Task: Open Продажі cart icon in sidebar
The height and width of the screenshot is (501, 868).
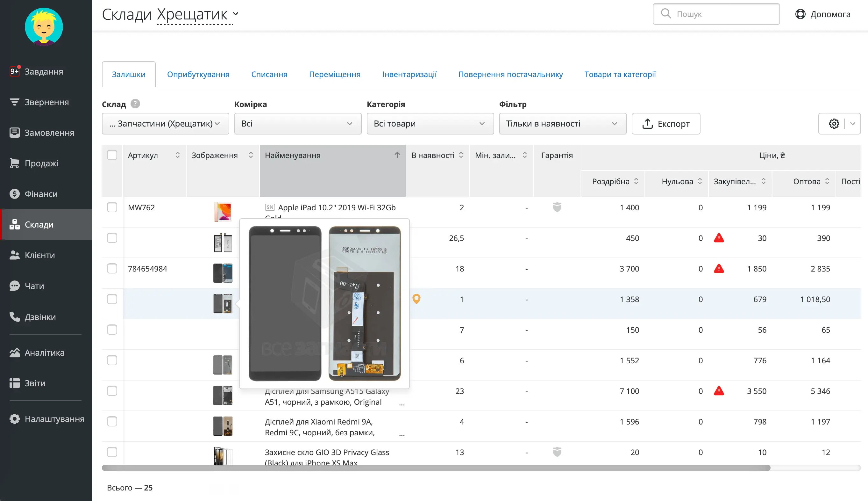Action: pyautogui.click(x=14, y=163)
